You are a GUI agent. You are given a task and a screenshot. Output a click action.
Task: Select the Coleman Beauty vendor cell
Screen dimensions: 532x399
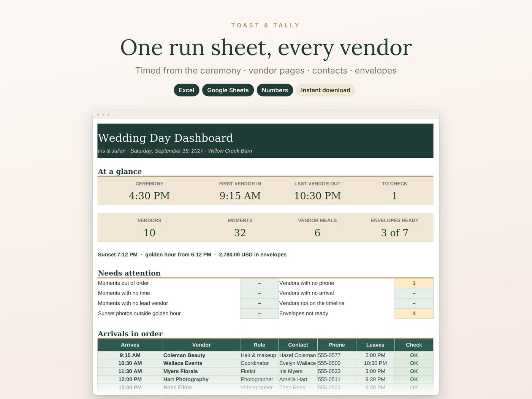coord(201,355)
